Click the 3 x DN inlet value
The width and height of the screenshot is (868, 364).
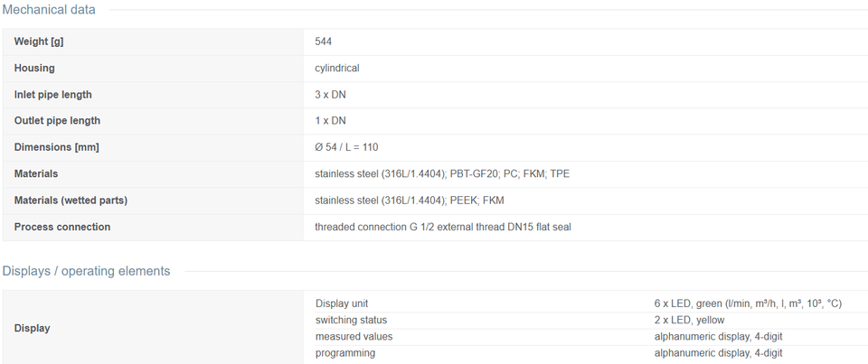click(x=331, y=95)
